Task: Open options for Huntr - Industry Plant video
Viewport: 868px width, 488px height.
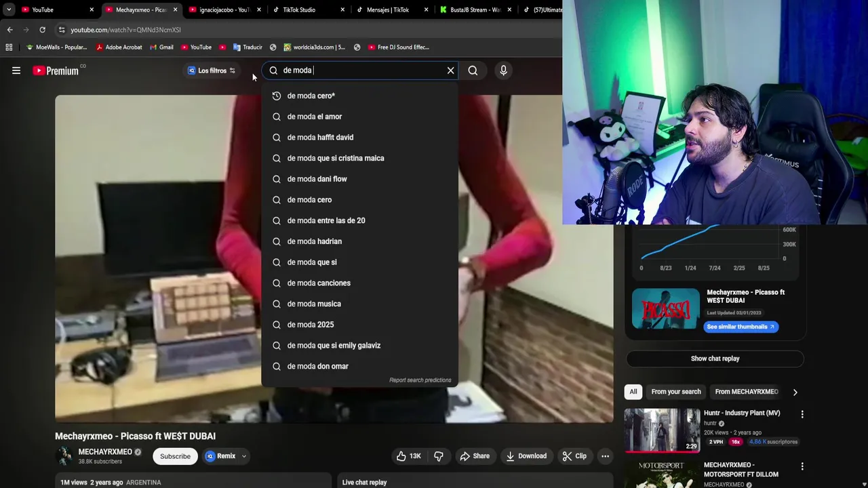Action: (x=802, y=414)
